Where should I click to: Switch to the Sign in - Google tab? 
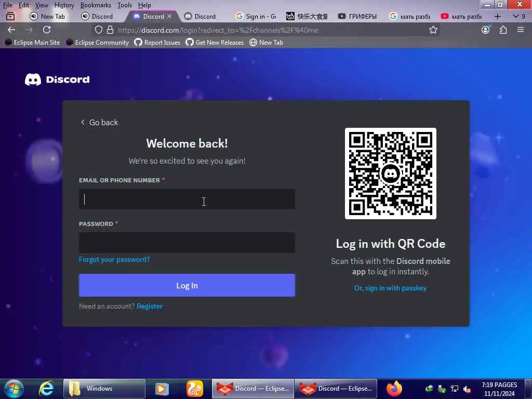coord(256,16)
